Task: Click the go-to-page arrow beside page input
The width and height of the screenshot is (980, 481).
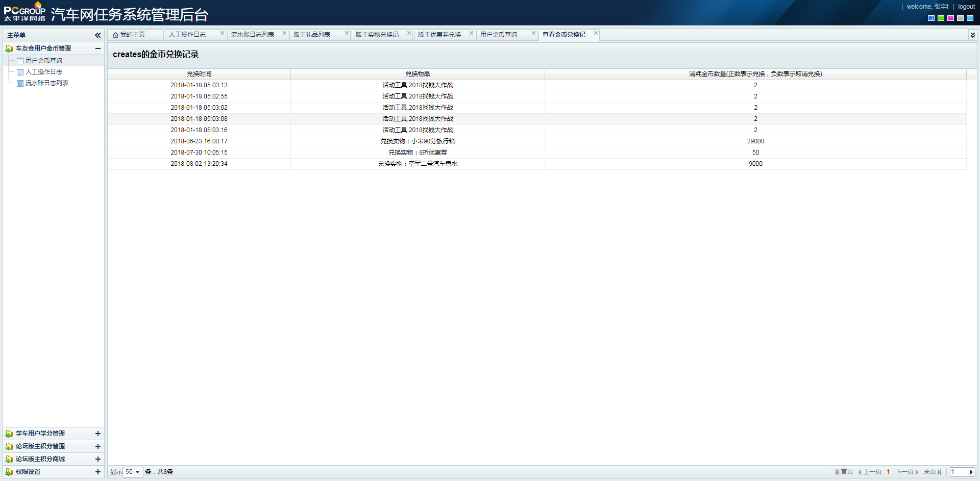Action: click(971, 472)
